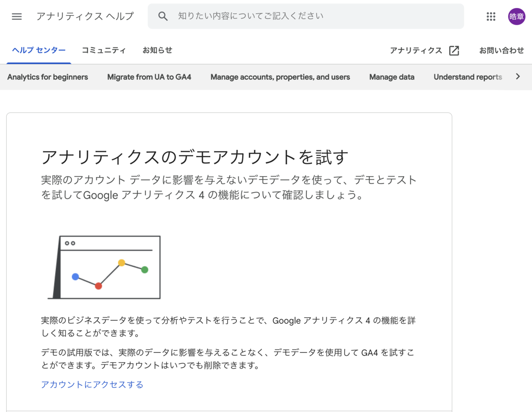Screen dimensions: 532x412
Task: Switch to the コミュニティ tab
Action: 104,51
